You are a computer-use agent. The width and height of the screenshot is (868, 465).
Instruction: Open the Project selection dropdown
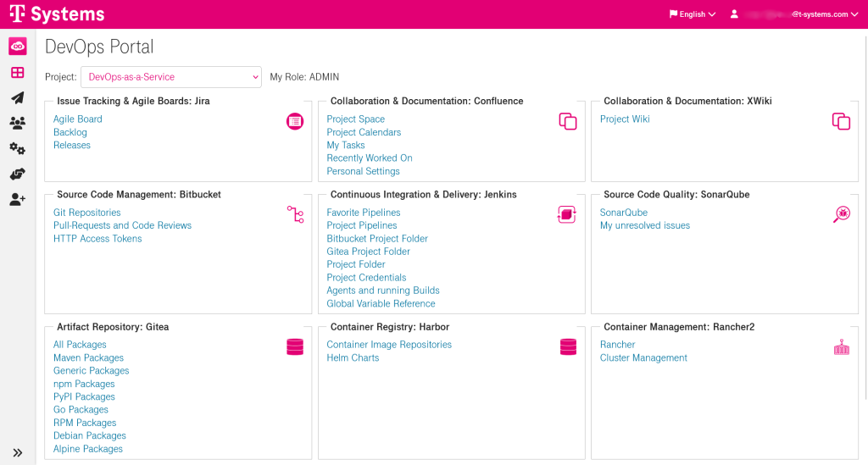click(171, 77)
